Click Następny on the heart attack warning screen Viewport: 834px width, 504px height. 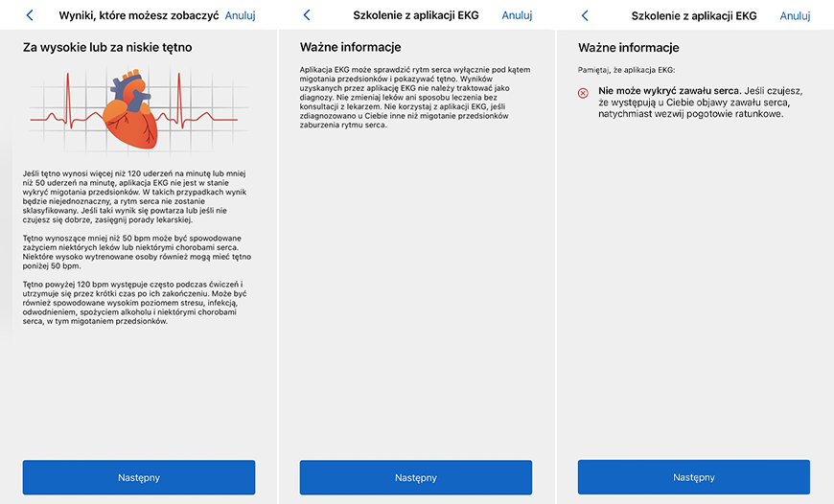pyautogui.click(x=694, y=477)
